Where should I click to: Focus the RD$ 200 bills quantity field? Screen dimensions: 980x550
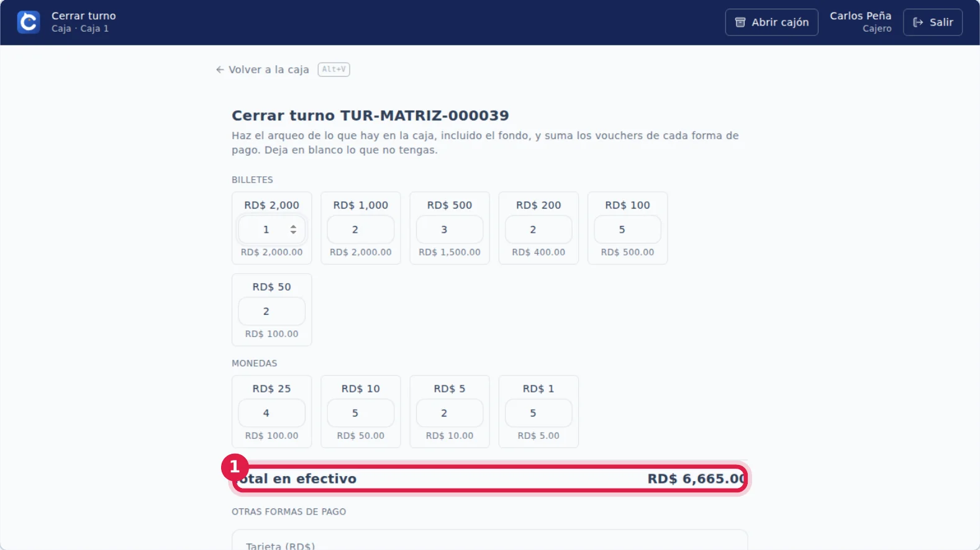[538, 230]
